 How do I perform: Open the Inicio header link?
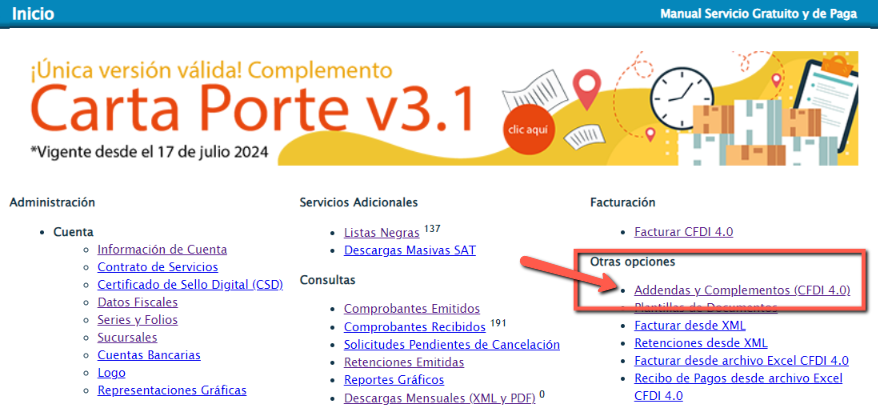tap(33, 13)
